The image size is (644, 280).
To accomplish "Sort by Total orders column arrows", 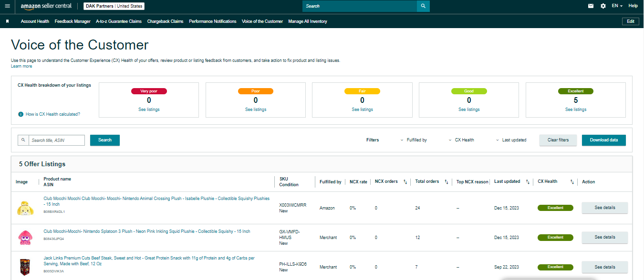I will [447, 181].
